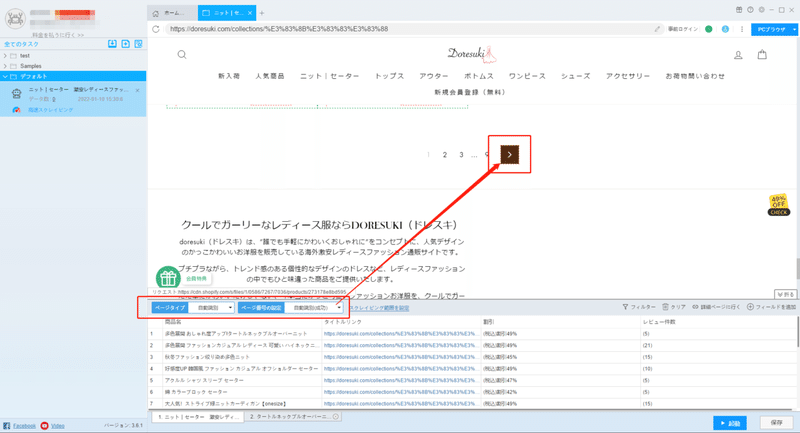Click スクレイピング範囲を設定 link

point(379,308)
